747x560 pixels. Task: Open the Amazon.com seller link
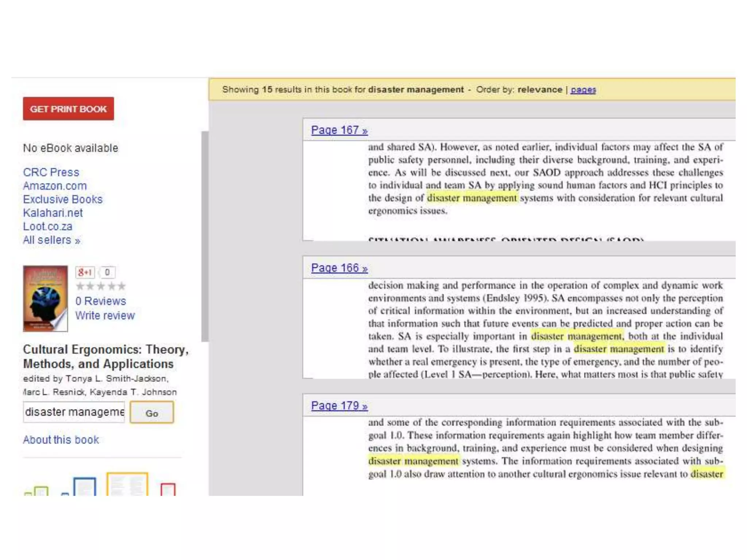point(55,186)
